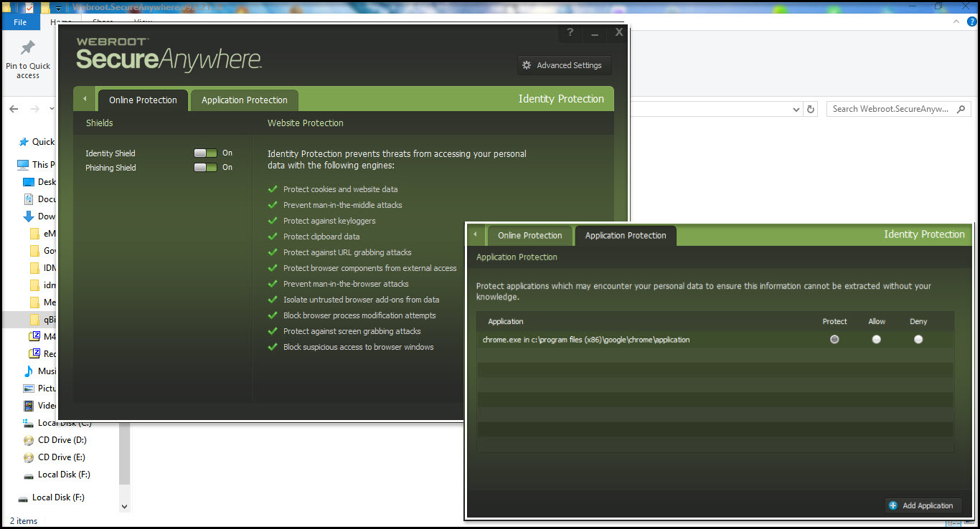The image size is (980, 529).
Task: Click 'Prevent man-in-the-middle attacks' item
Action: (342, 205)
